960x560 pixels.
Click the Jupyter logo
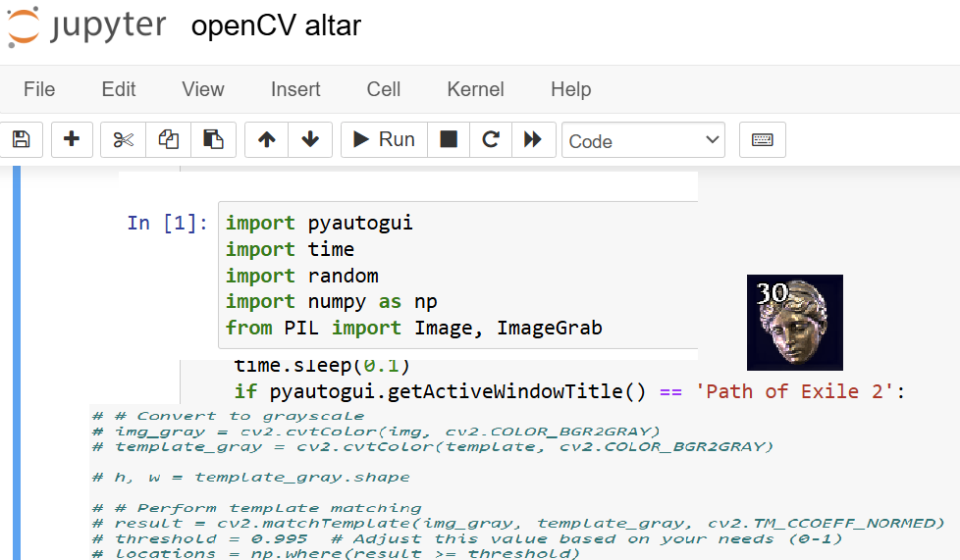coord(85,25)
